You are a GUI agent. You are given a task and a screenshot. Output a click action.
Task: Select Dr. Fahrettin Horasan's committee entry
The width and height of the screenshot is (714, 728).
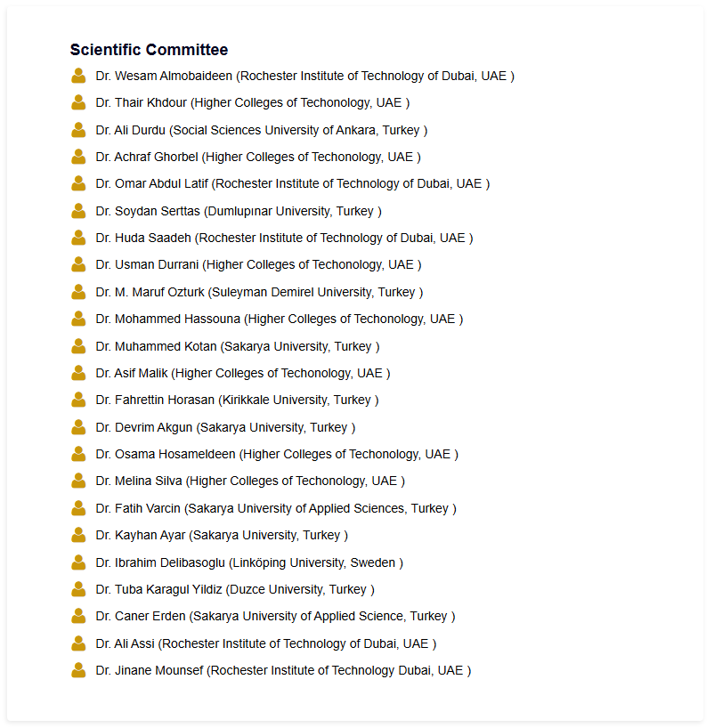[237, 400]
